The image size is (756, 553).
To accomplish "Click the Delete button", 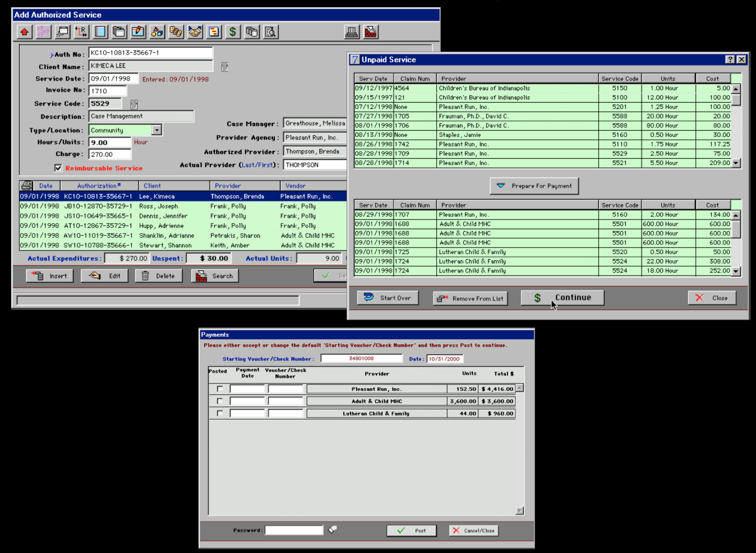I will (x=159, y=276).
